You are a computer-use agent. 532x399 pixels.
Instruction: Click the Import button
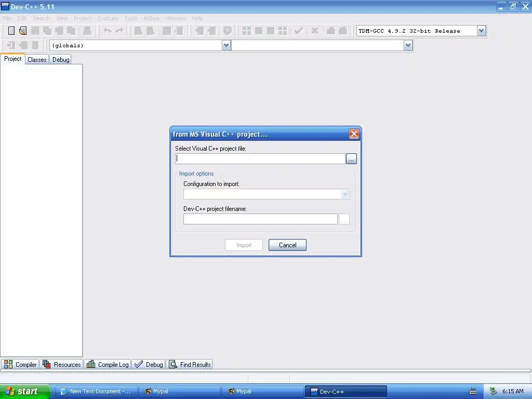click(244, 245)
